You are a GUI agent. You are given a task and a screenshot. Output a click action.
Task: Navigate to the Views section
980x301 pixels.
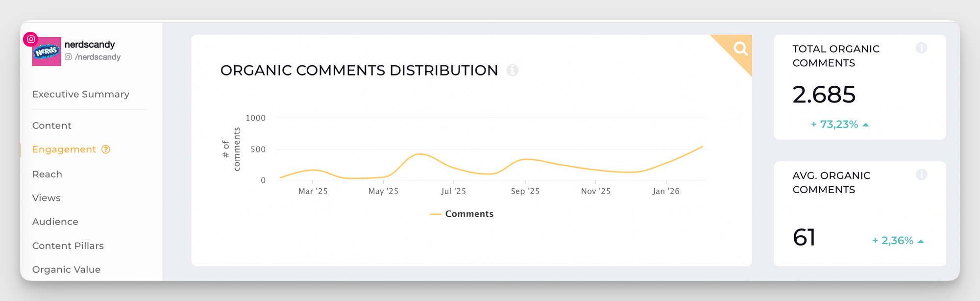coord(47,198)
